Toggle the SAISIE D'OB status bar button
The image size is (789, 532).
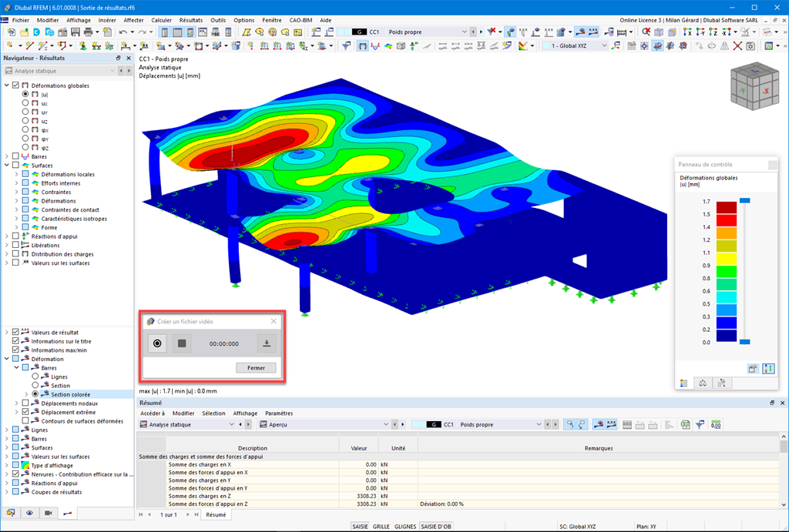click(436, 527)
